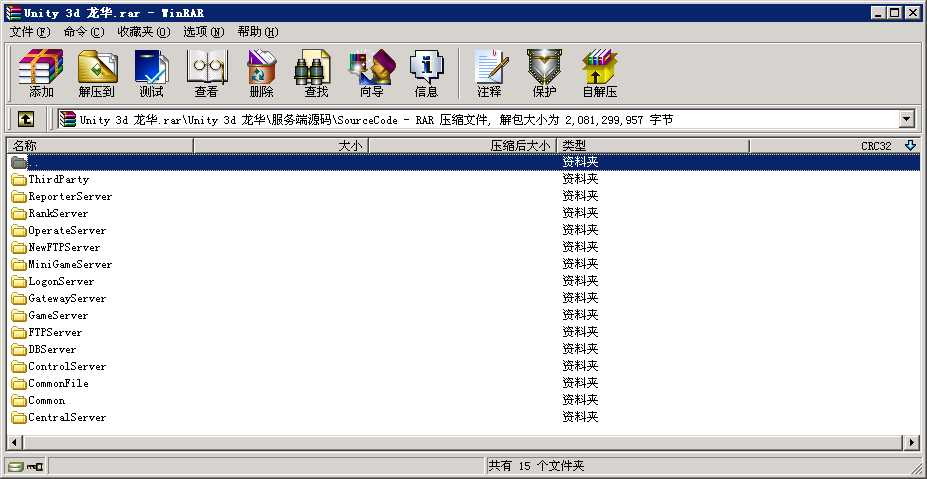Open the Help (帮助) menu
This screenshot has height=479, width=927.
[258, 32]
